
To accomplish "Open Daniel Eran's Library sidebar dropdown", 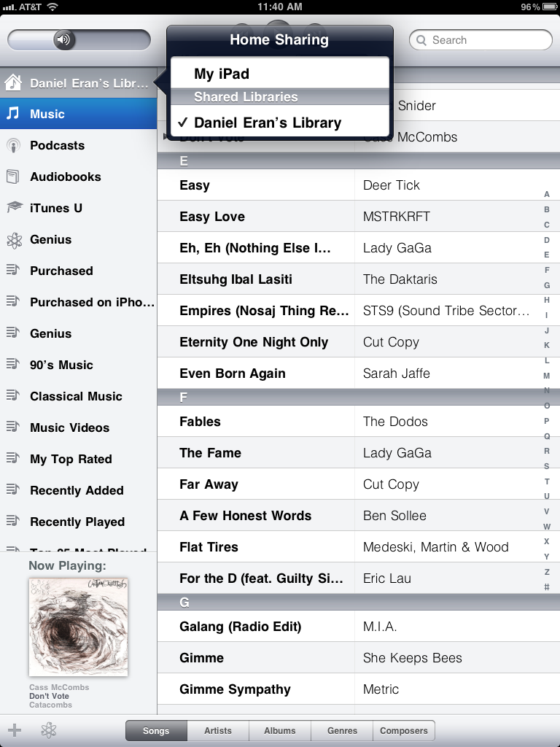I will pos(79,83).
